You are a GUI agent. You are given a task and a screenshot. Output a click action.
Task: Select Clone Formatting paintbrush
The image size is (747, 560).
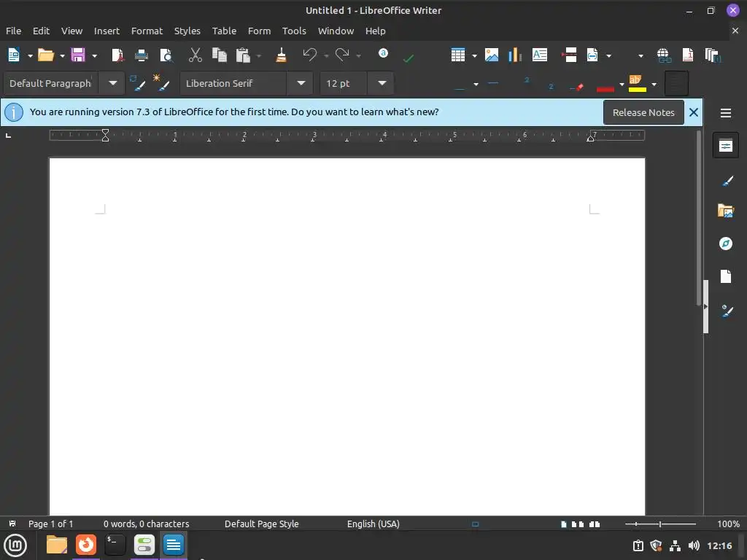click(x=281, y=55)
